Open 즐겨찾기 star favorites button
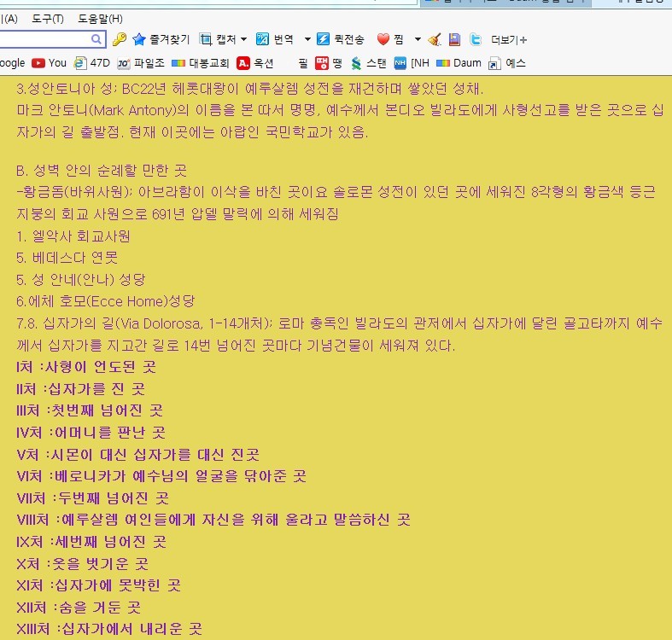The height and width of the screenshot is (640, 672). tap(161, 39)
